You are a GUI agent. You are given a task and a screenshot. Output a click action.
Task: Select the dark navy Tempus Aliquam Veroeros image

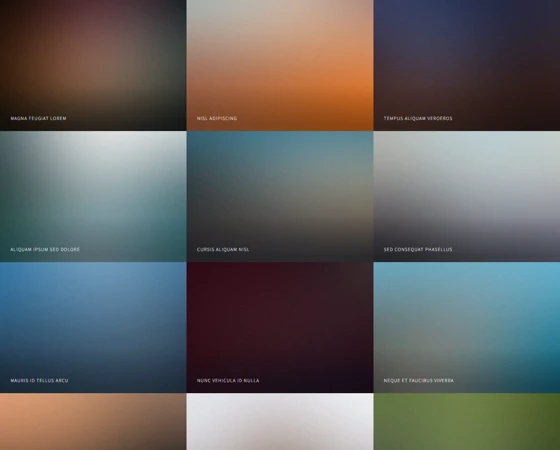tap(467, 65)
